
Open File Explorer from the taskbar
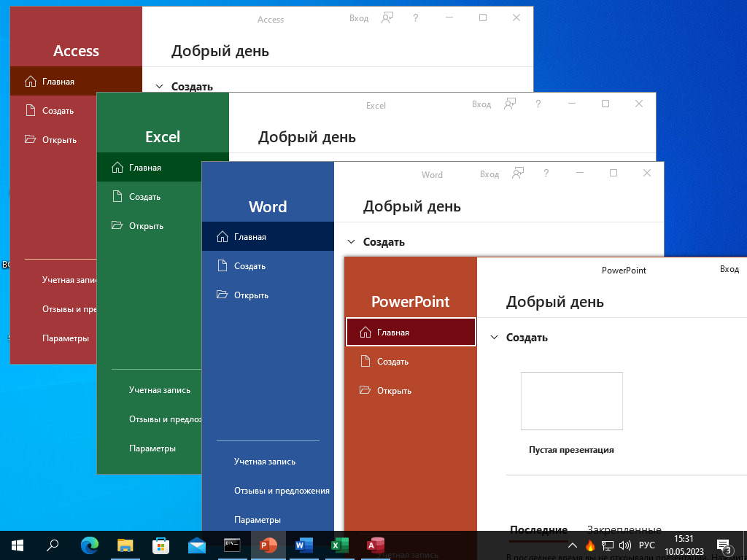125,545
